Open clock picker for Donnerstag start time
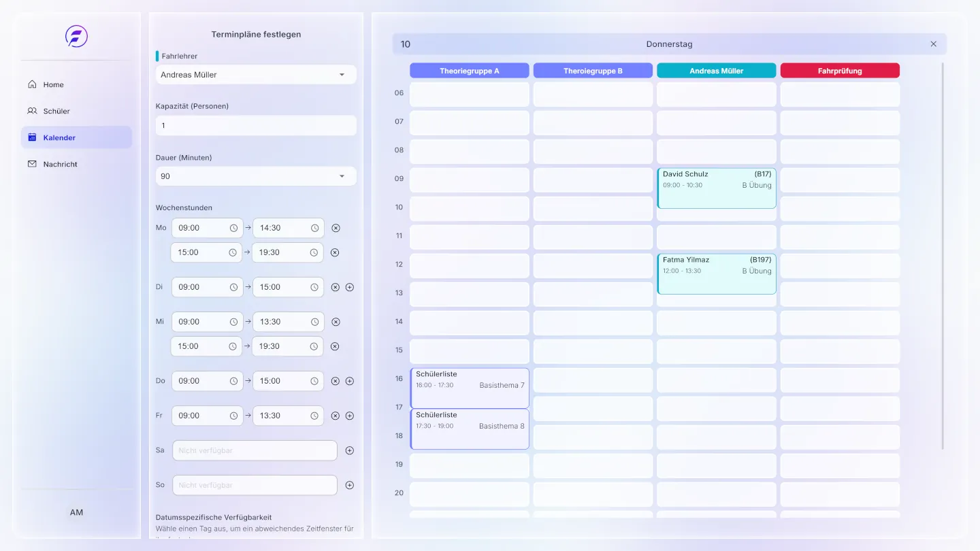This screenshot has height=551, width=980. pos(233,381)
